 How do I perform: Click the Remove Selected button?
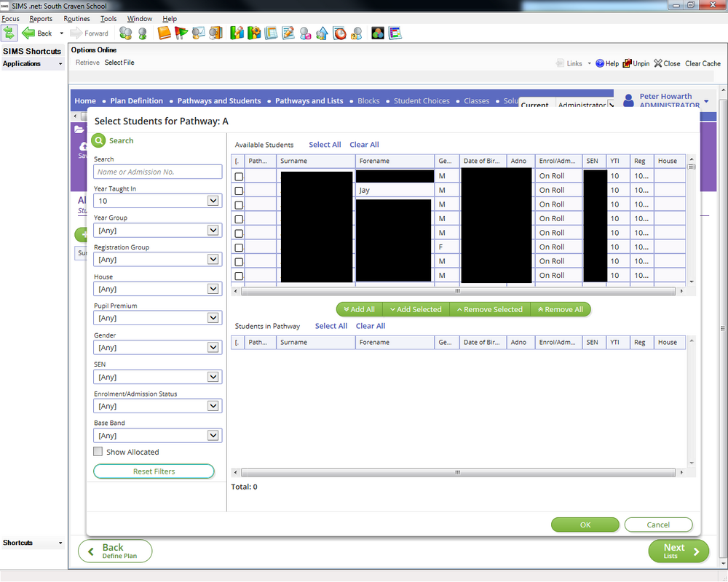coord(490,310)
